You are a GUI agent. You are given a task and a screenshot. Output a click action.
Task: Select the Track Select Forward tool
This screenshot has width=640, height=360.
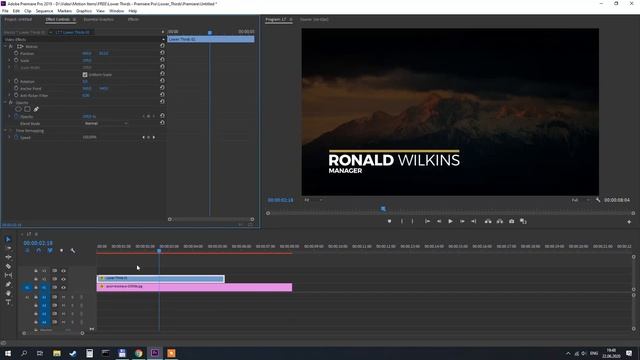coord(8,248)
